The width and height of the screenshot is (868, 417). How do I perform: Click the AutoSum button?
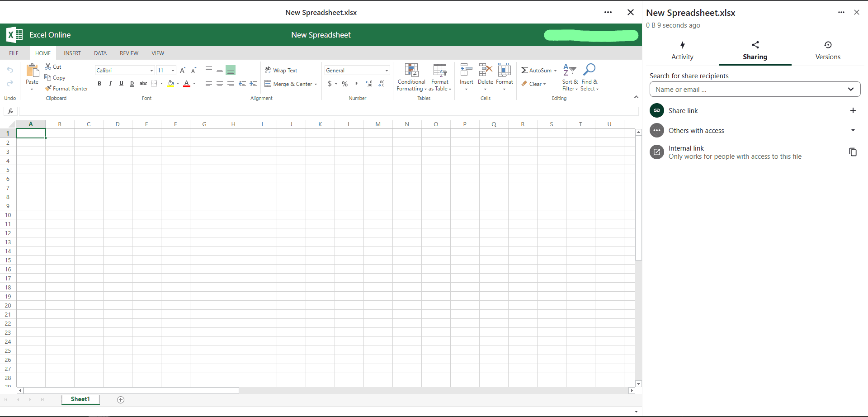tap(536, 71)
